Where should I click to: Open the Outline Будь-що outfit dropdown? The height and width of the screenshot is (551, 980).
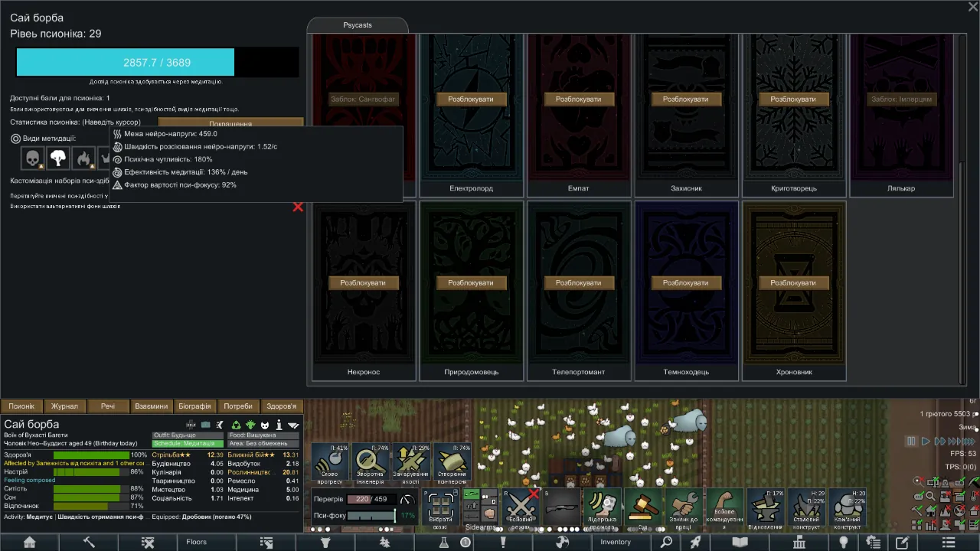coord(188,435)
